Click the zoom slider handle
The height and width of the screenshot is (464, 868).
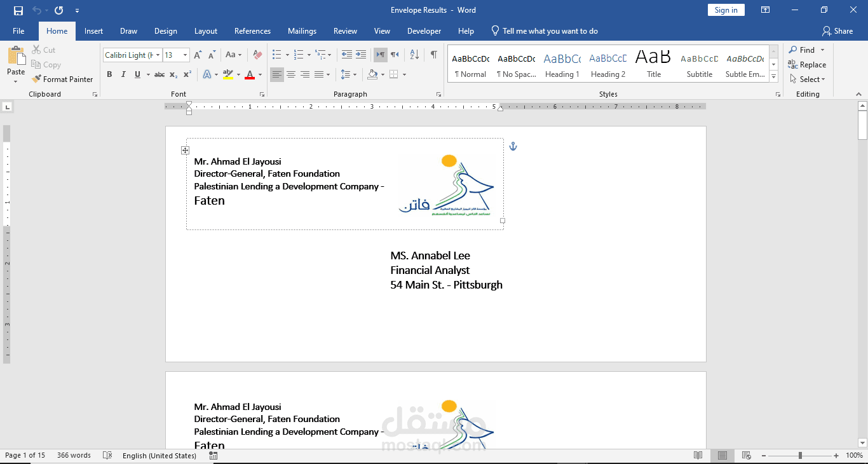pos(800,456)
